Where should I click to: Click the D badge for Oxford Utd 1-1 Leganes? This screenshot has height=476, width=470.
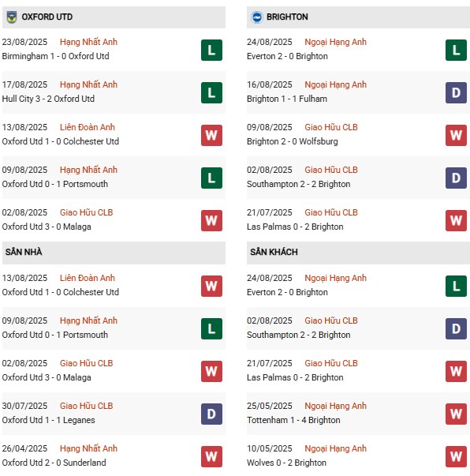pos(211,414)
